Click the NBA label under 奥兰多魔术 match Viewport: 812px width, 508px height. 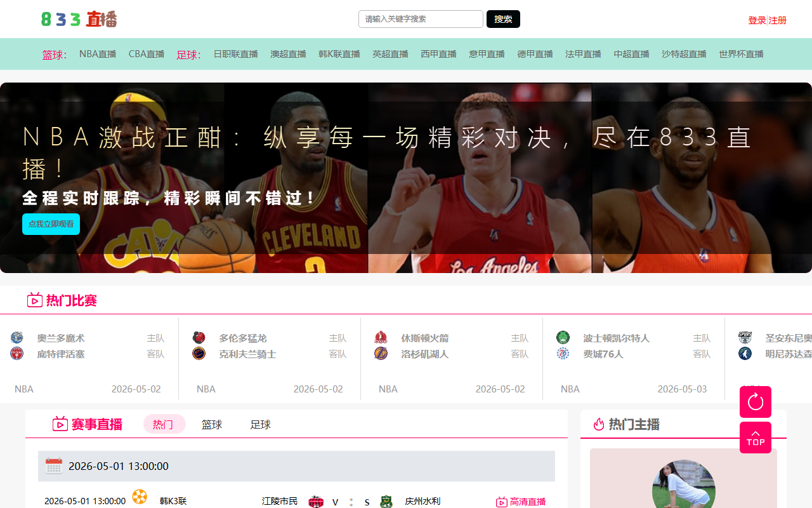point(24,389)
